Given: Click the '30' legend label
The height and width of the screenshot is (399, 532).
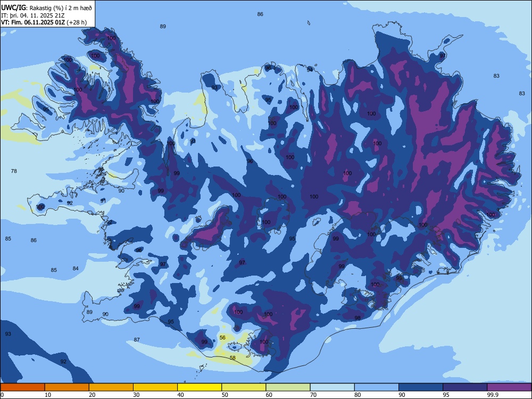Looking at the screenshot, I should (x=136, y=395).
